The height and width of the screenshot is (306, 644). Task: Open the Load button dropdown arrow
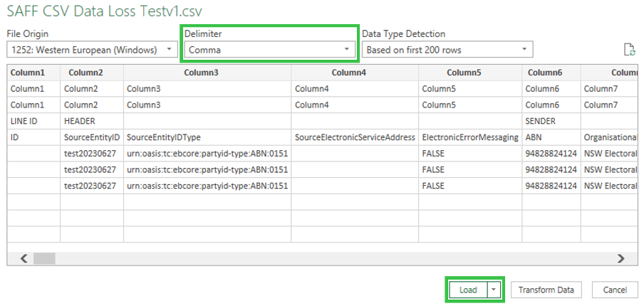click(495, 290)
